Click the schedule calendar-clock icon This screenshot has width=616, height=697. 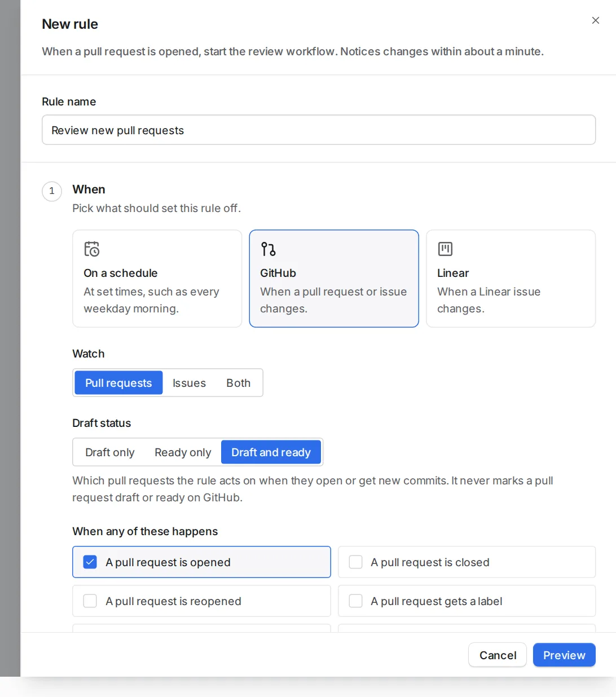91,249
